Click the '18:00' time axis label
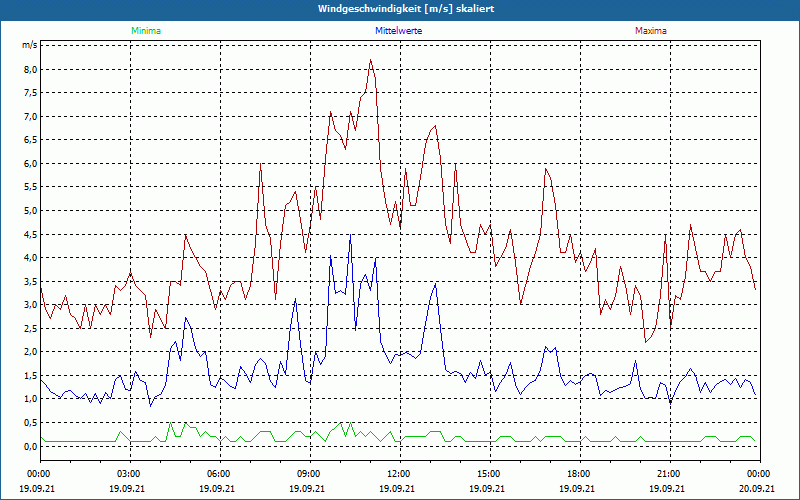Viewport: 800px width, 500px height. pos(577,474)
